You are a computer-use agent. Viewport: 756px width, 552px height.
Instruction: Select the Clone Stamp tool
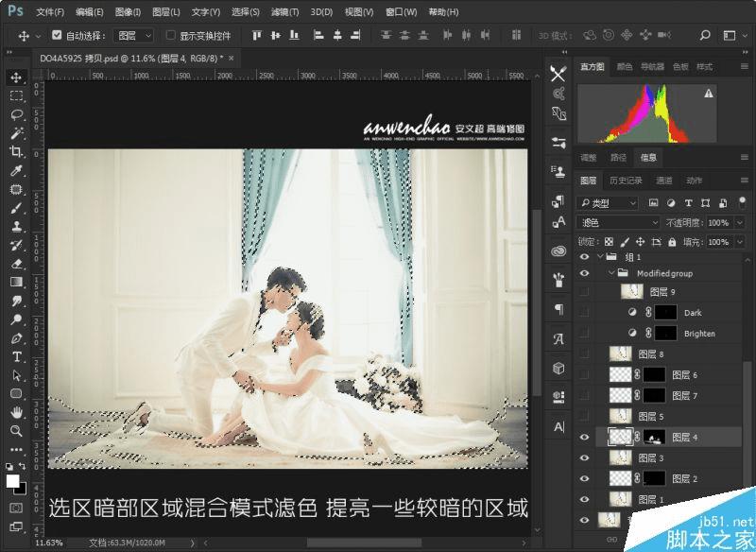click(16, 226)
